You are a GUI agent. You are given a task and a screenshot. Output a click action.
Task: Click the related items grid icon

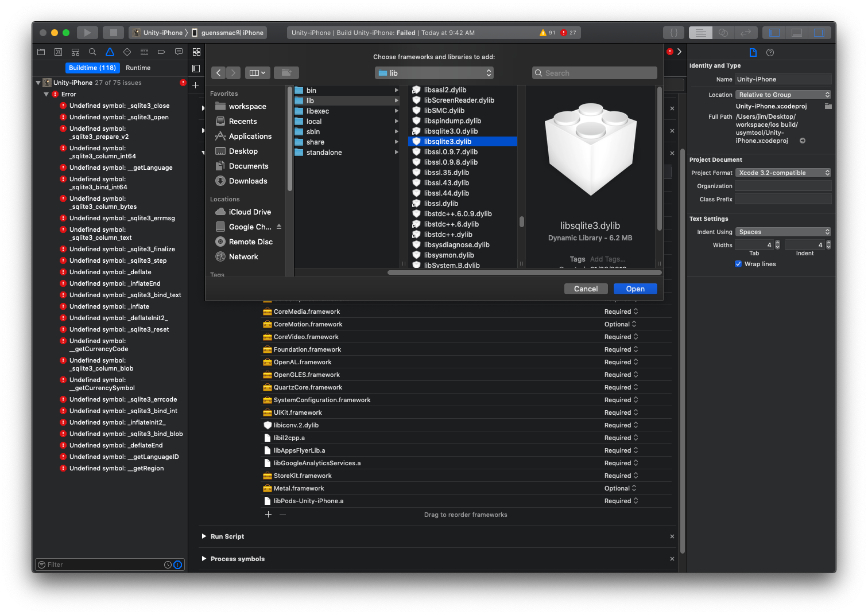click(196, 52)
